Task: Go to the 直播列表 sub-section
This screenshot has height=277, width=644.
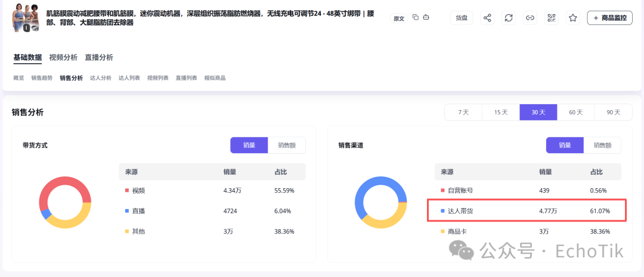Action: click(187, 78)
